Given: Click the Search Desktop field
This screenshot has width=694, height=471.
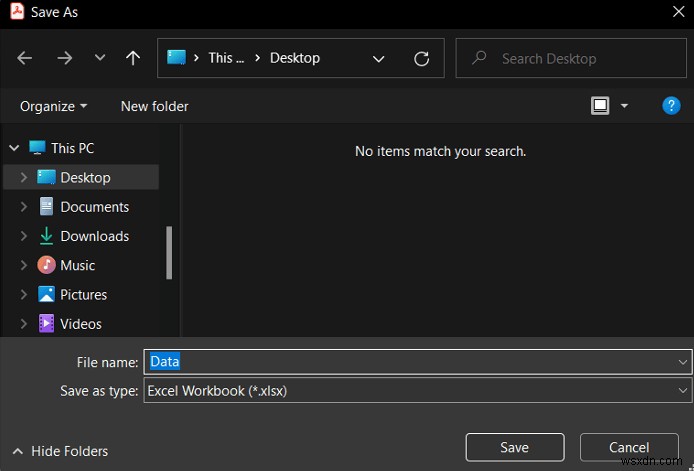Looking at the screenshot, I should coord(571,58).
